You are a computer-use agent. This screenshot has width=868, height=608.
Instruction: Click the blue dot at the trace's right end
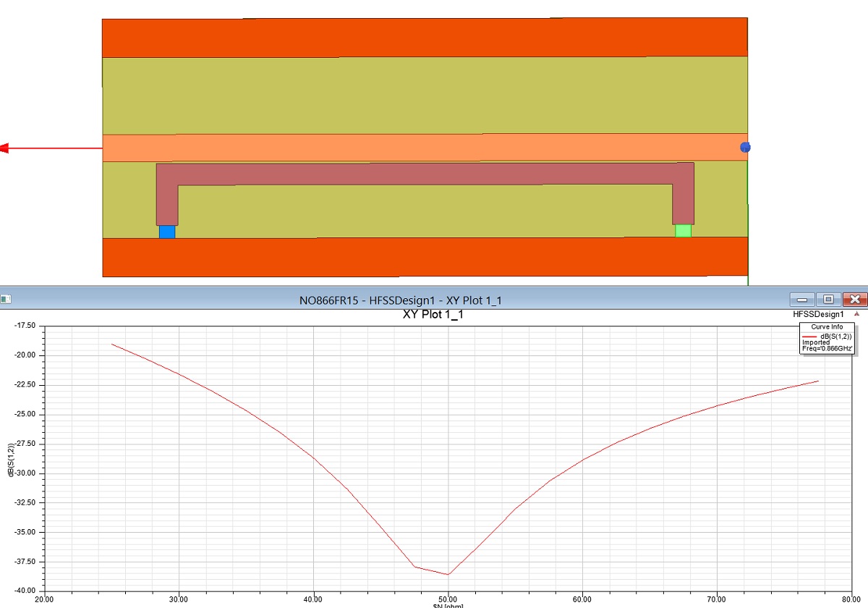745,148
